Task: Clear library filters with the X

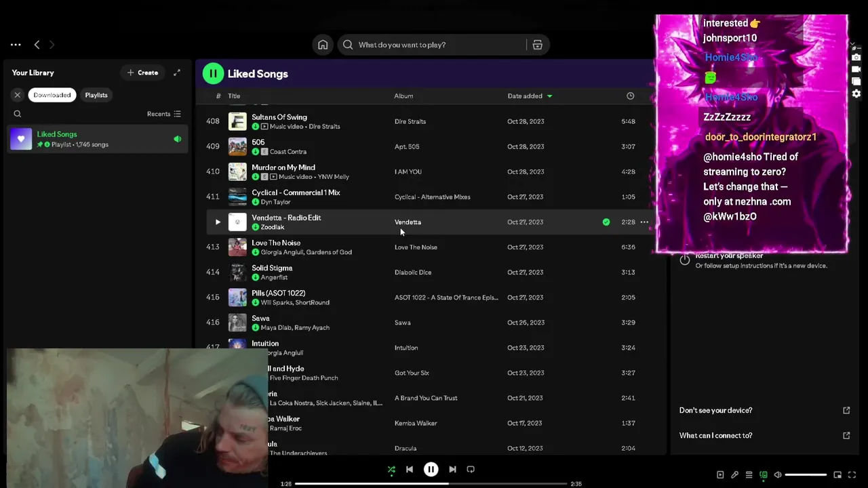Action: point(18,95)
